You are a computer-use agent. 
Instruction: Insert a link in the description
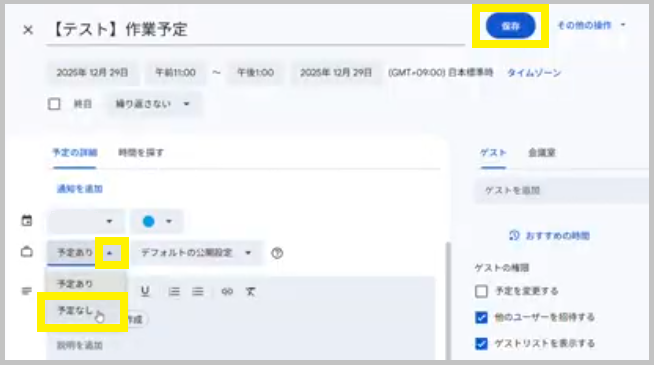click(x=227, y=291)
